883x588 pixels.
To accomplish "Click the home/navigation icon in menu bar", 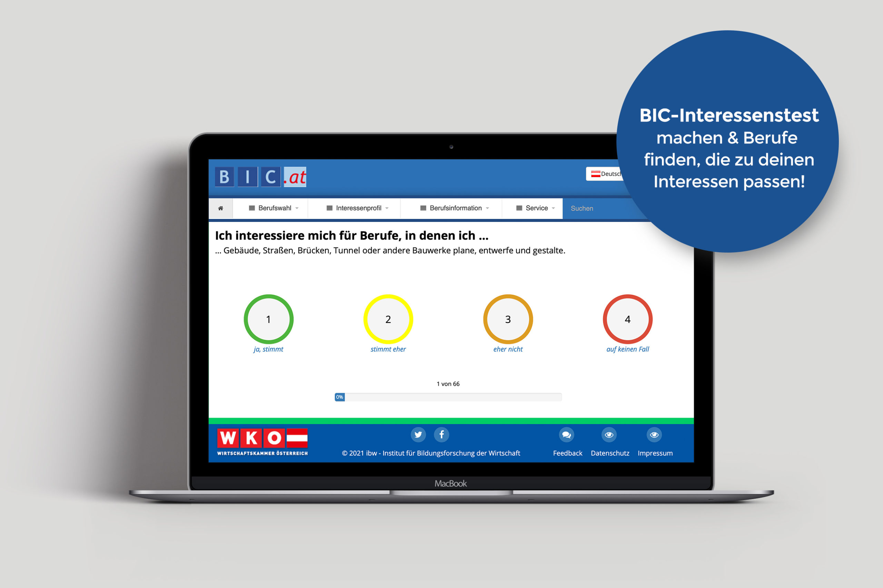I will 221,208.
